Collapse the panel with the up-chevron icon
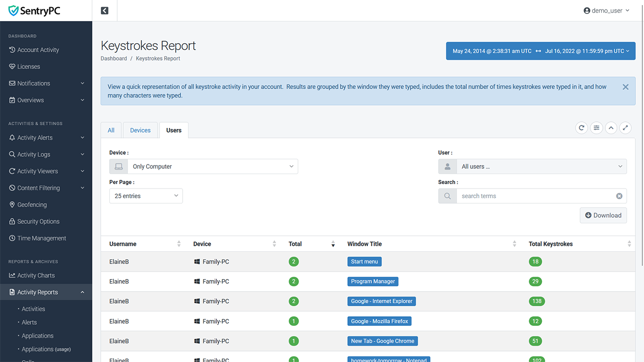Viewport: 644px width, 362px height. (x=611, y=128)
